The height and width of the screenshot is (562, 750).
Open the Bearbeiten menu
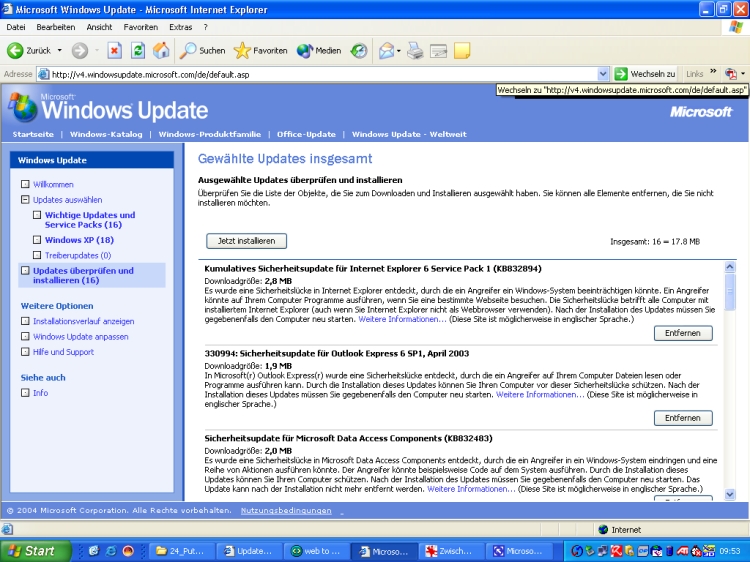(x=55, y=27)
